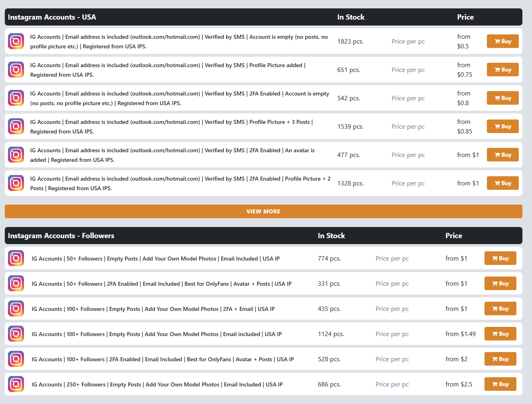Buy the 331 pcs. 50+ Followers 2FA accounts
The image size is (532, 404).
tap(500, 283)
